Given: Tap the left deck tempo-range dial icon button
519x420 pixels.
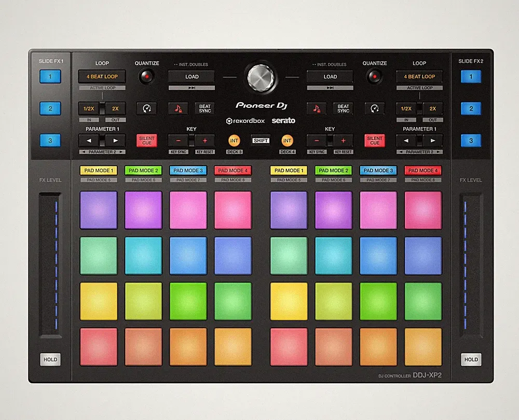Looking at the screenshot, I should coord(147,108).
